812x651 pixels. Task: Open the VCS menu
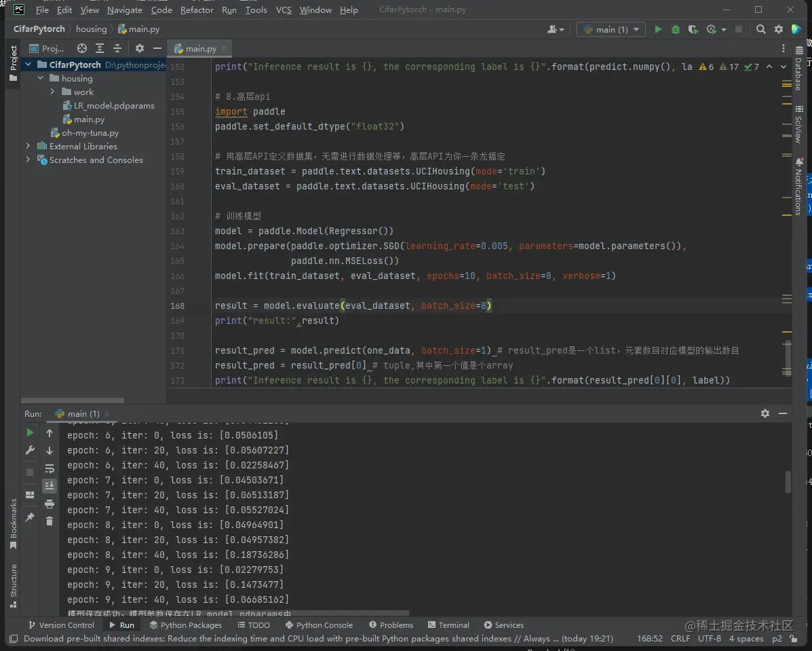click(284, 10)
